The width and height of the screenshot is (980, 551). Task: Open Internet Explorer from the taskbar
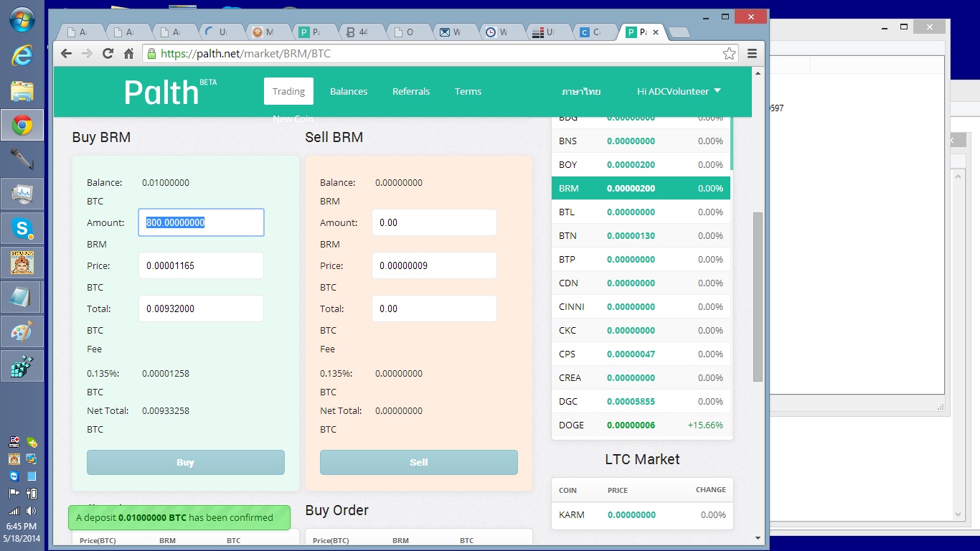22,56
